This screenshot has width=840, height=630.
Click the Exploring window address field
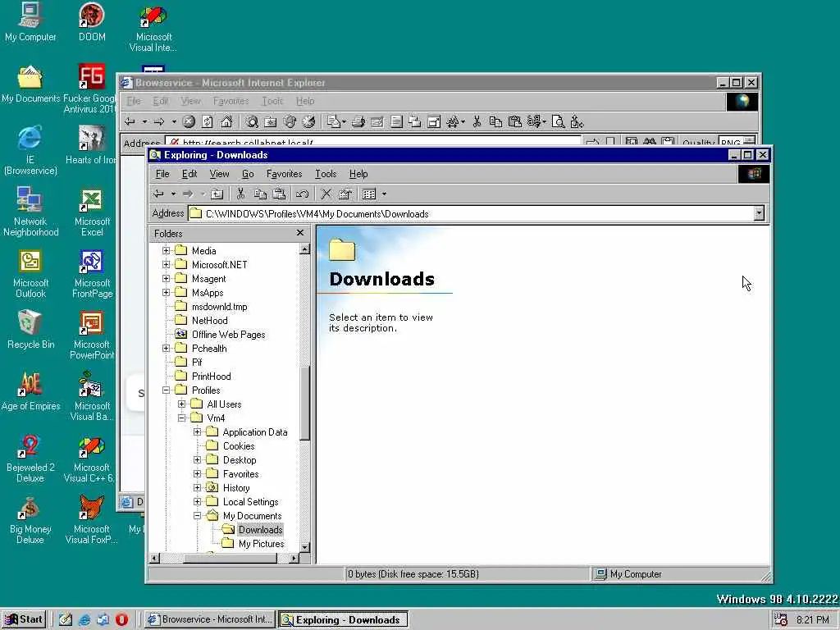click(471, 214)
